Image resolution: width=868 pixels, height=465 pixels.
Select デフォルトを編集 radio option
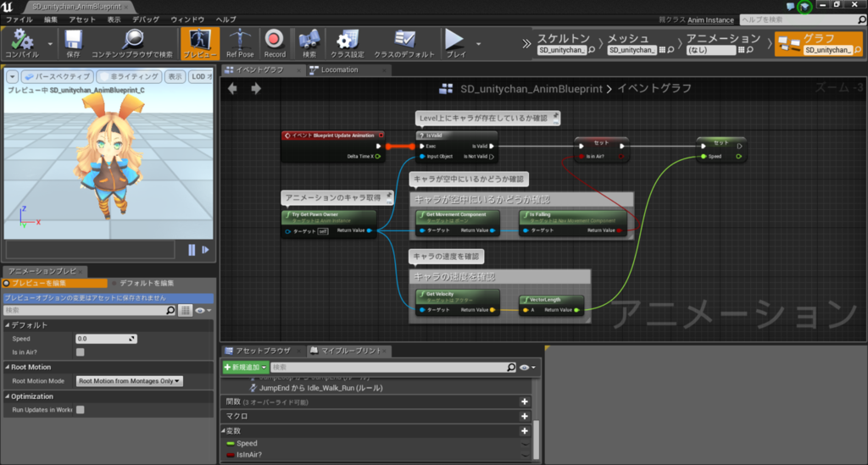coord(142,283)
